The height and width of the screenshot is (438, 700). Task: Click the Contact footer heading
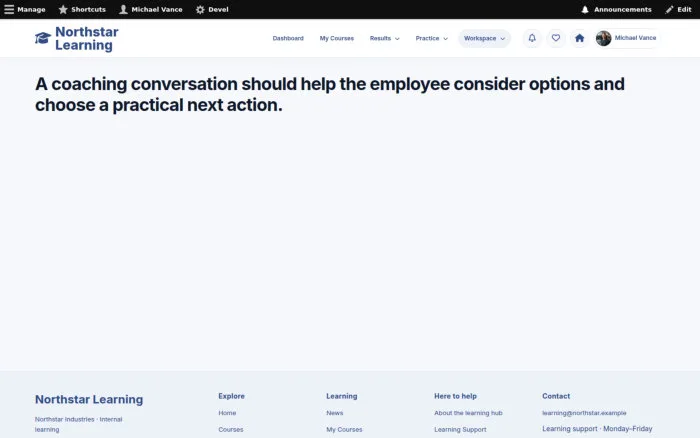(x=556, y=396)
